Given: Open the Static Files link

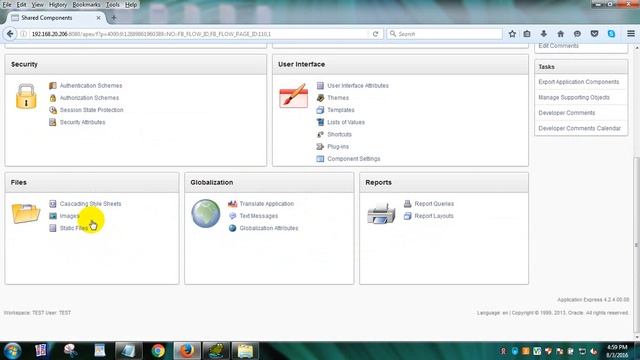Looking at the screenshot, I should 74,228.
